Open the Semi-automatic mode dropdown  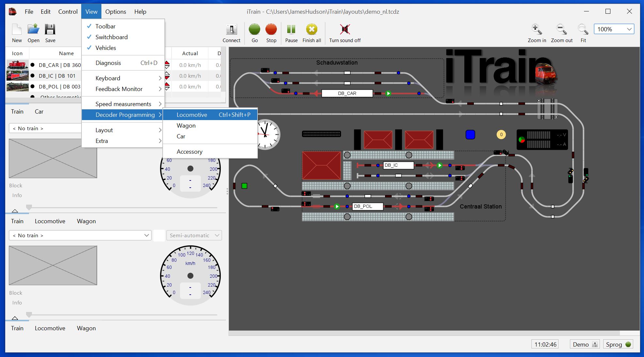coord(194,235)
